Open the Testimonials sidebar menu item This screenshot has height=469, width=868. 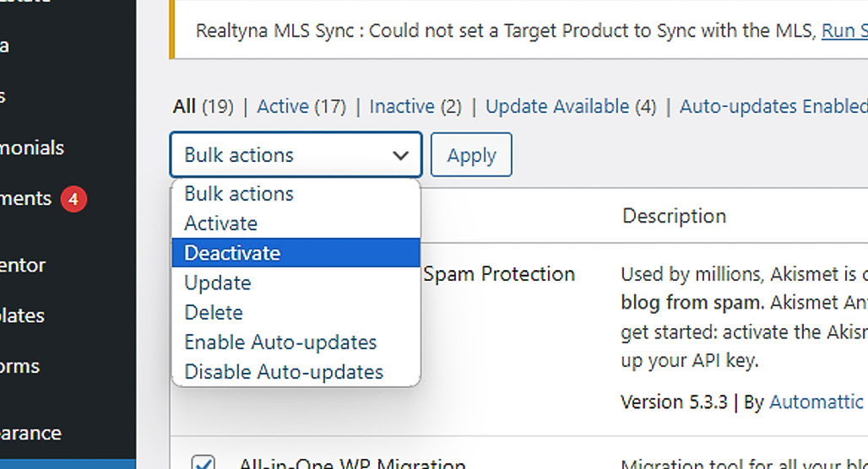pyautogui.click(x=32, y=148)
